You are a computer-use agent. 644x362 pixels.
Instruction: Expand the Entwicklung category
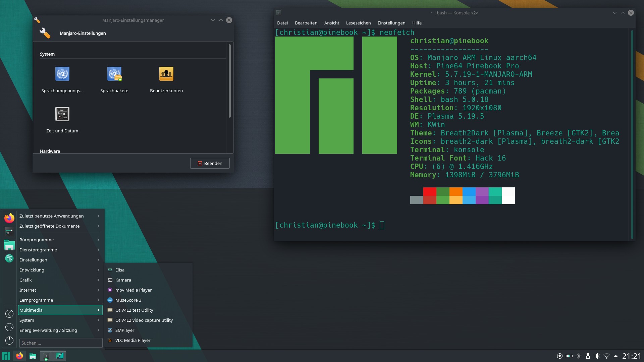(60, 270)
